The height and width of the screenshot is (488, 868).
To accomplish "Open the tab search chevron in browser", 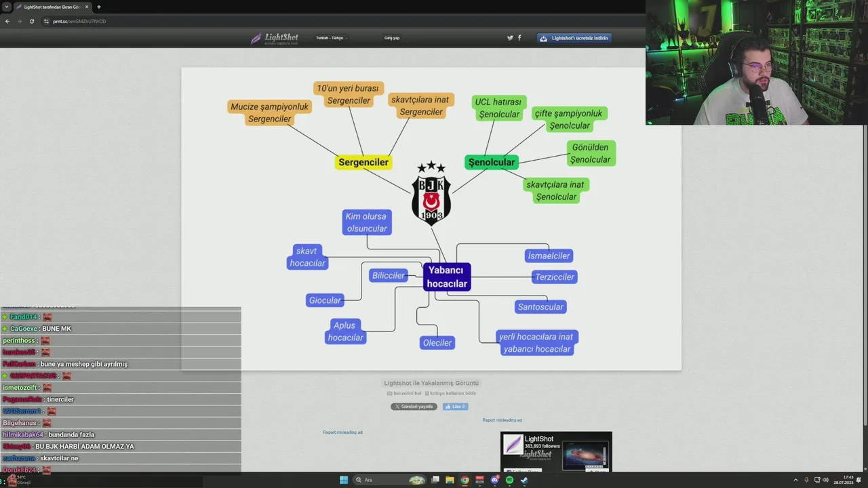I will click(7, 7).
